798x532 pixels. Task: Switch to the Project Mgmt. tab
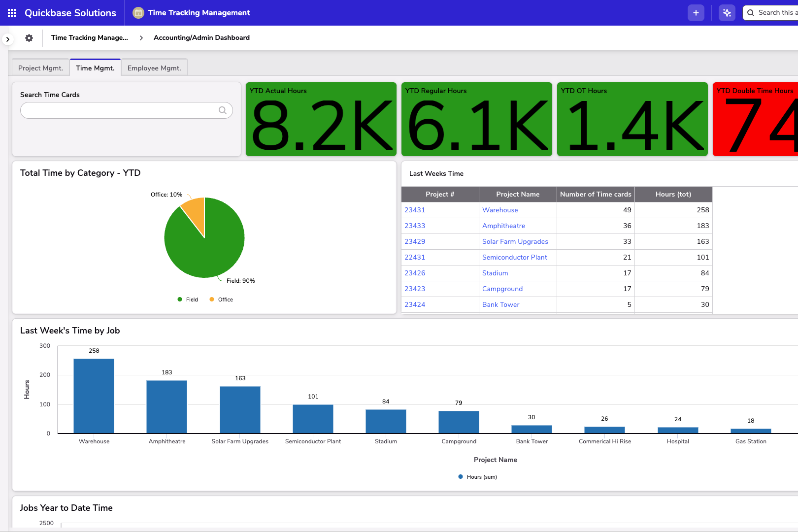[x=40, y=67]
